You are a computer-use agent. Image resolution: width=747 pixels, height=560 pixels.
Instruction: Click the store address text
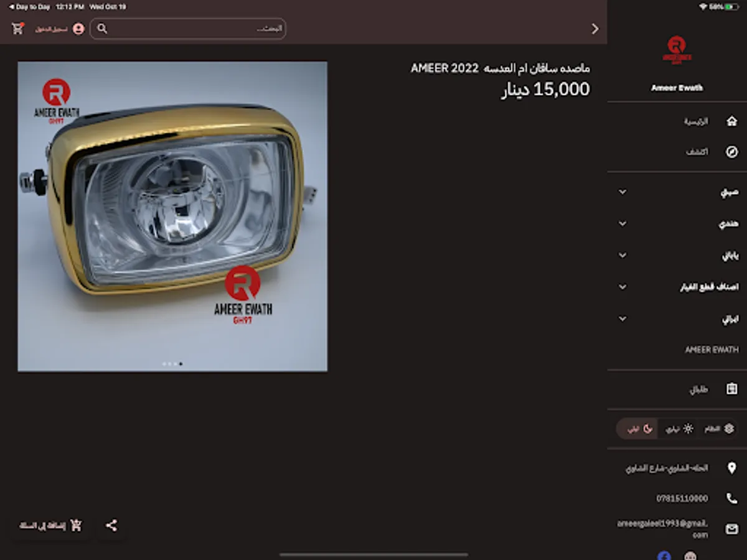667,468
